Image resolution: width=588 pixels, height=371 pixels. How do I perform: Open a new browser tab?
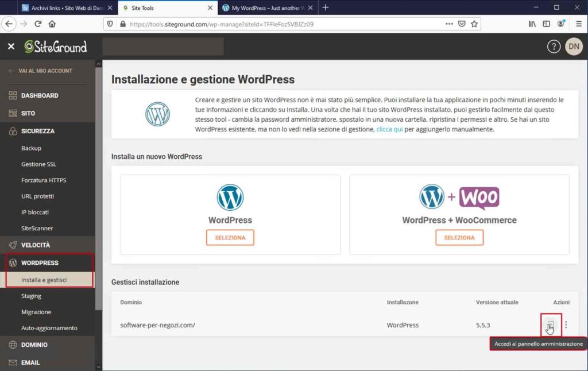(326, 7)
